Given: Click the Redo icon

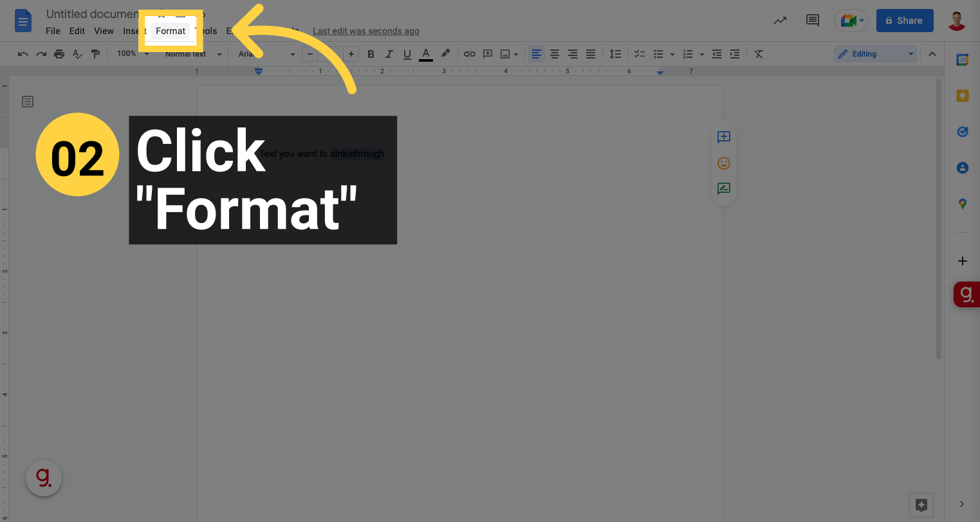Looking at the screenshot, I should (x=41, y=54).
